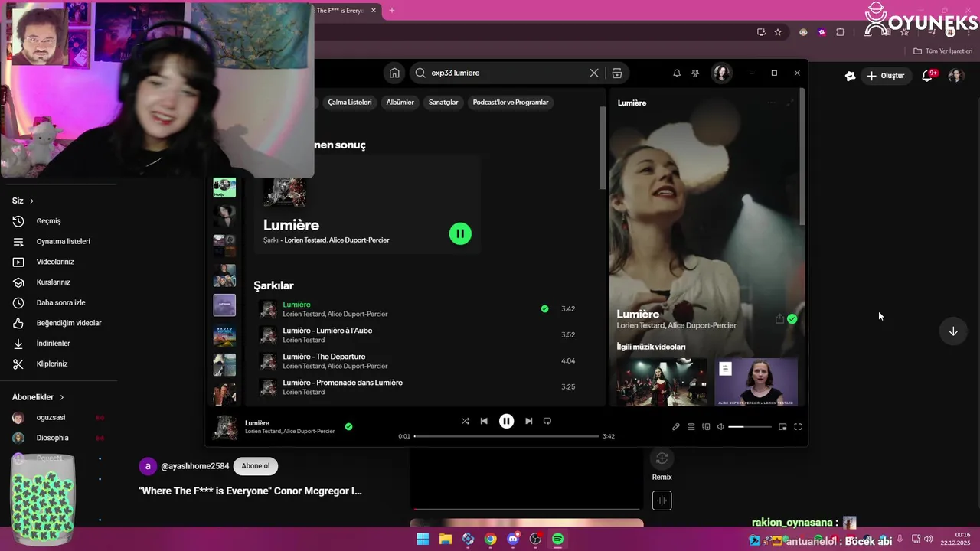Open second related music video thumbnail

tap(756, 381)
